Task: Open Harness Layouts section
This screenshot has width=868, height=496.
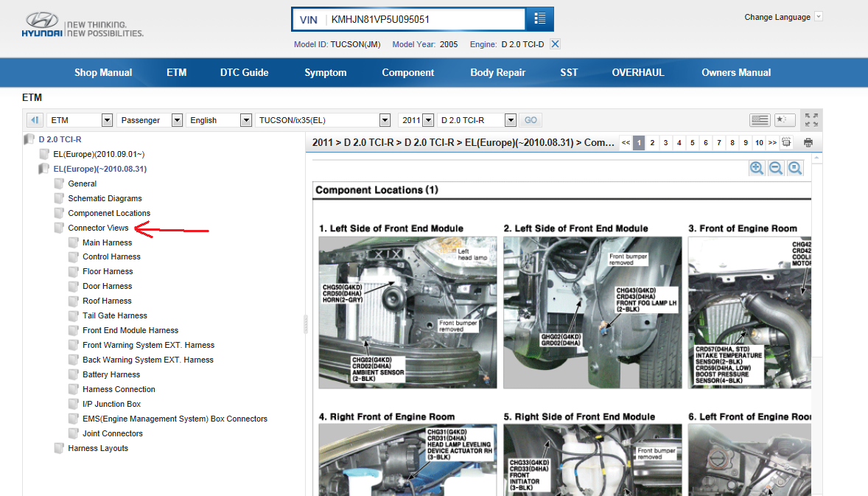Action: click(x=98, y=448)
